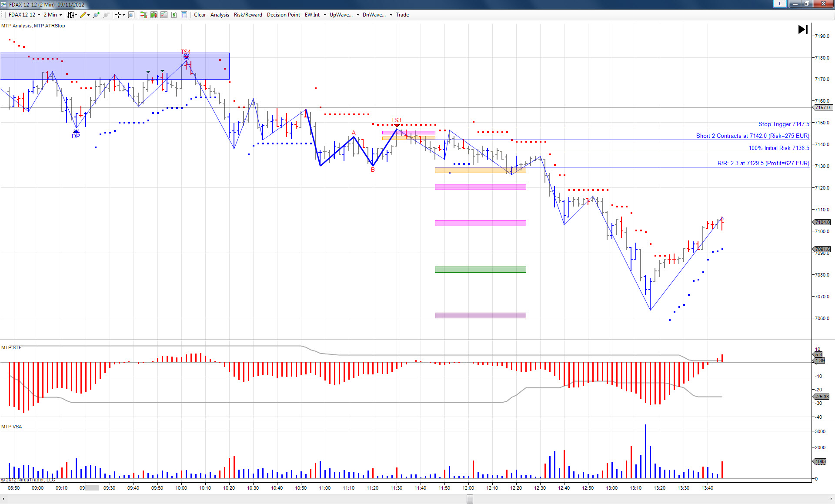Click the TS3 label on the chart

(396, 120)
